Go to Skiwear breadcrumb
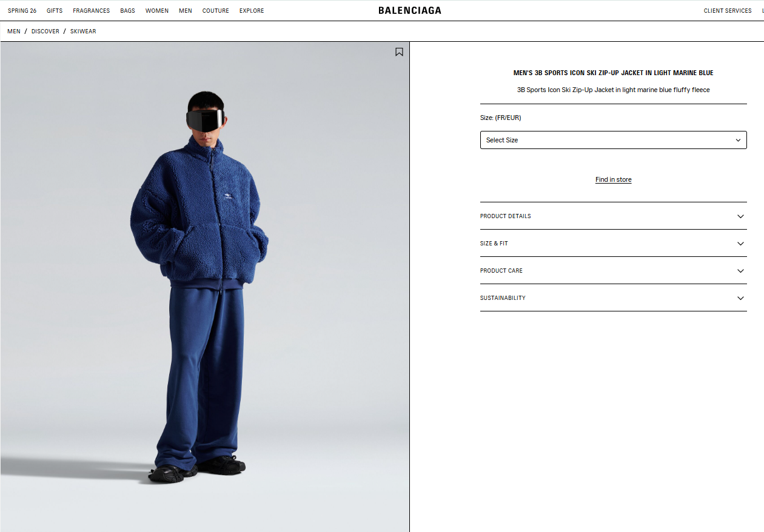764x532 pixels. [x=83, y=32]
